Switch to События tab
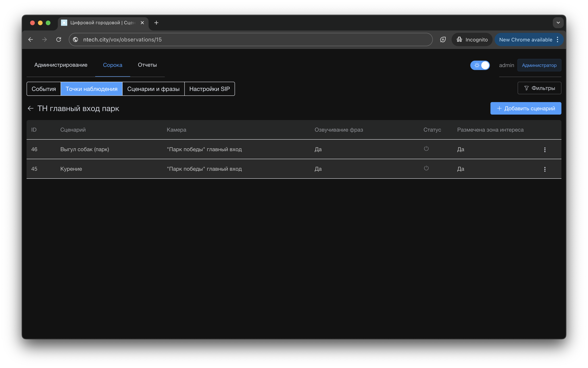 [x=44, y=89]
